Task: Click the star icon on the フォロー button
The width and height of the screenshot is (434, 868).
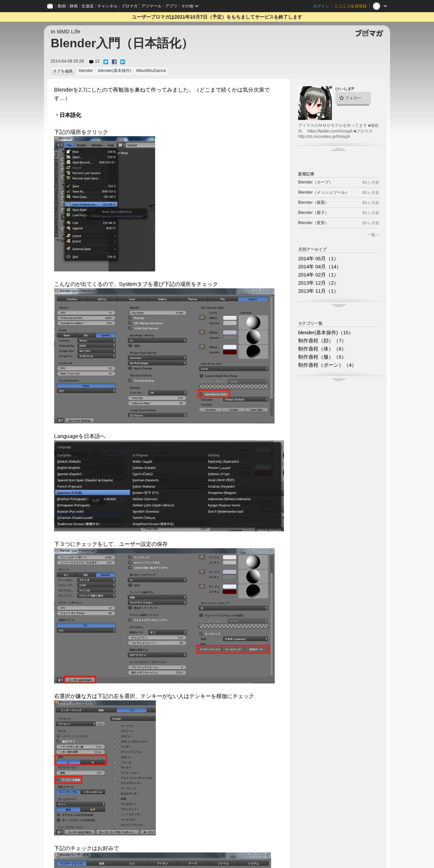Action: tap(341, 98)
